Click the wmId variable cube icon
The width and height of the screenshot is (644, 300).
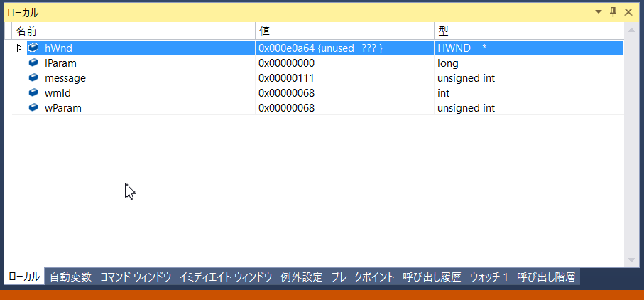tap(33, 92)
